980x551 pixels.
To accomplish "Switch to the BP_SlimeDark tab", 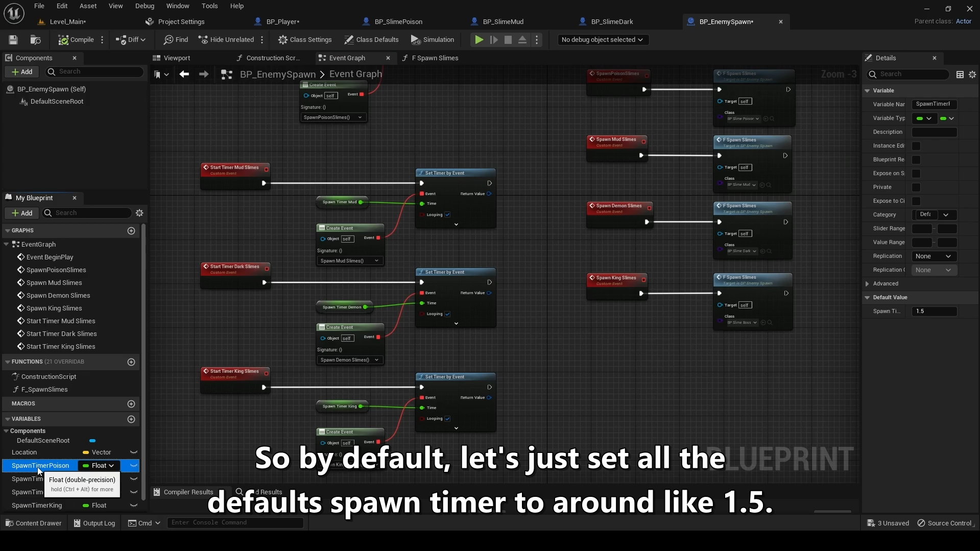I will (x=611, y=21).
